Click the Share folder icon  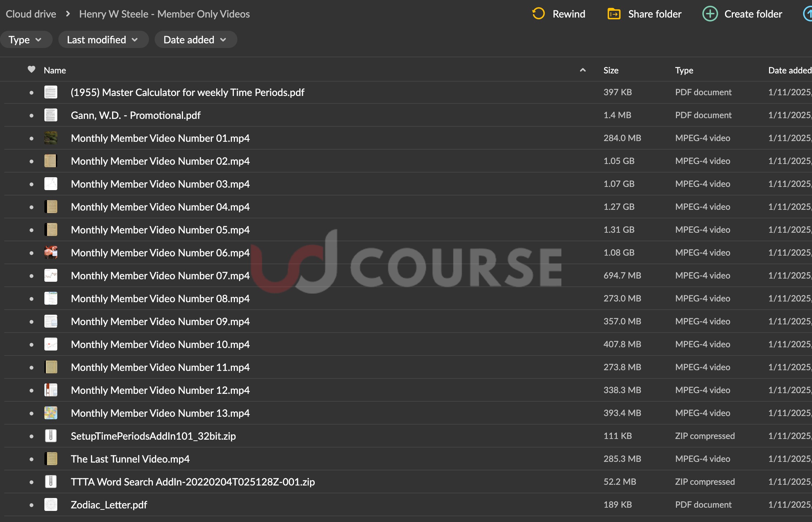click(x=614, y=14)
